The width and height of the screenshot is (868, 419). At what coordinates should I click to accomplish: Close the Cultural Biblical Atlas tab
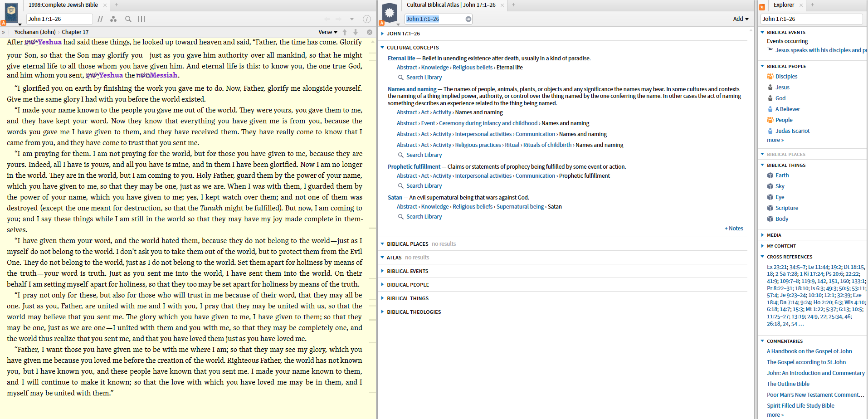(x=502, y=5)
